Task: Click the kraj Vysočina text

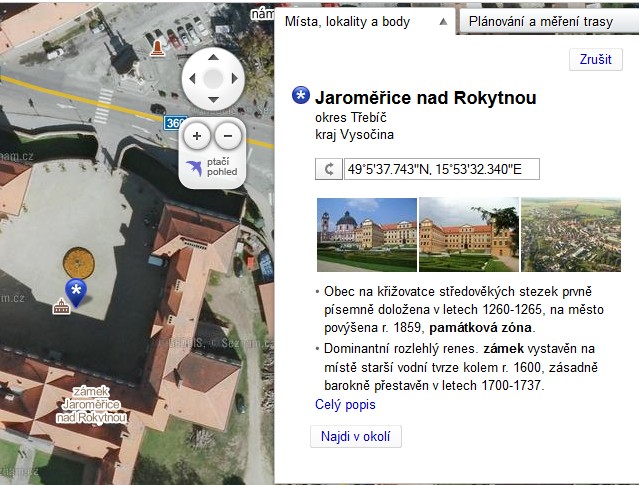Action: point(354,134)
